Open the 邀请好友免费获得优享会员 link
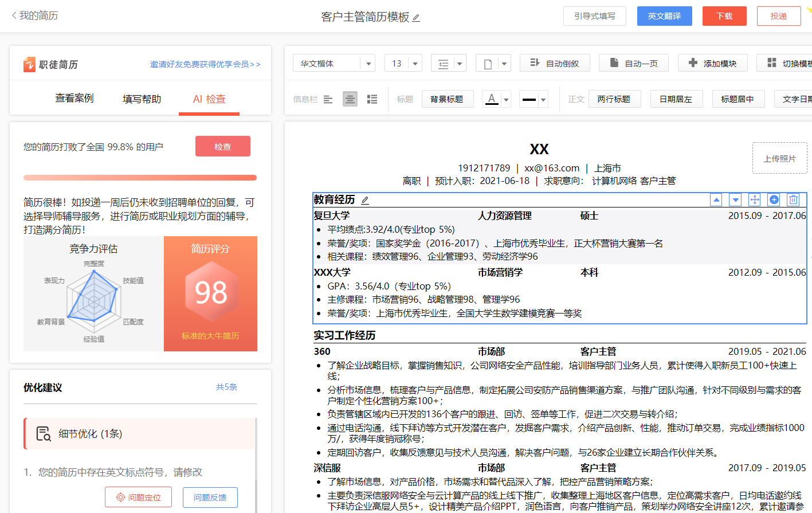The width and height of the screenshot is (812, 513). (x=205, y=64)
